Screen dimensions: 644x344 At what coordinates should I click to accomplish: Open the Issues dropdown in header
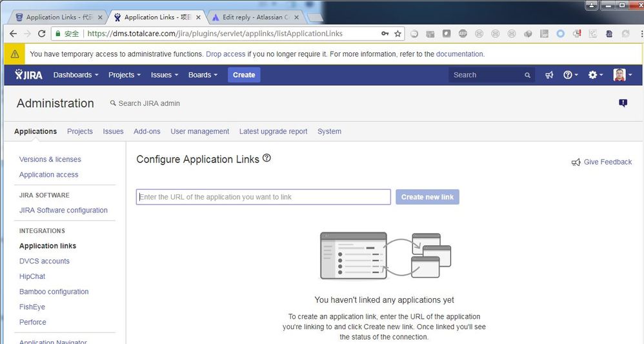pyautogui.click(x=165, y=75)
